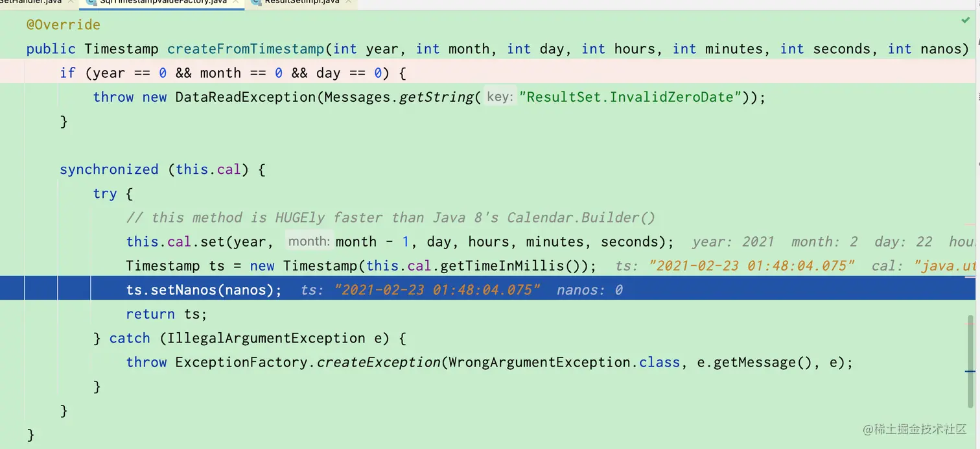This screenshot has width=980, height=449.
Task: Click the "ResultSet.InvalidZeroDate" string literal
Action: point(631,97)
